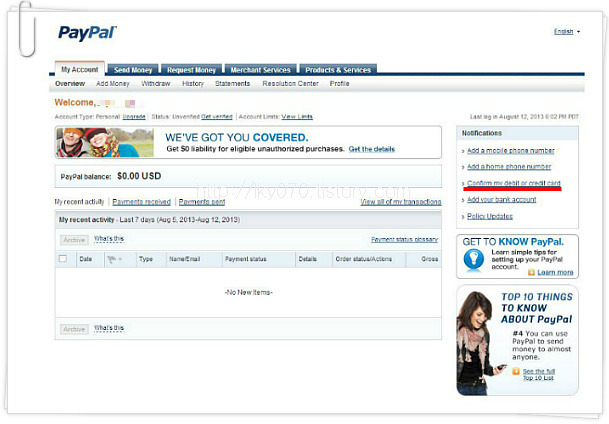The height and width of the screenshot is (424, 609).
Task: Open the Resolution Center
Action: tap(291, 83)
